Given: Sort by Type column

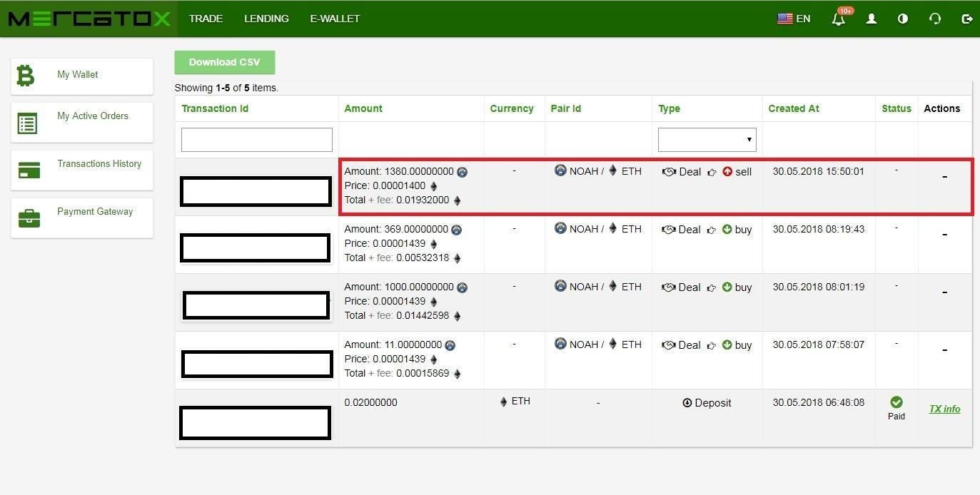Looking at the screenshot, I should (x=669, y=108).
